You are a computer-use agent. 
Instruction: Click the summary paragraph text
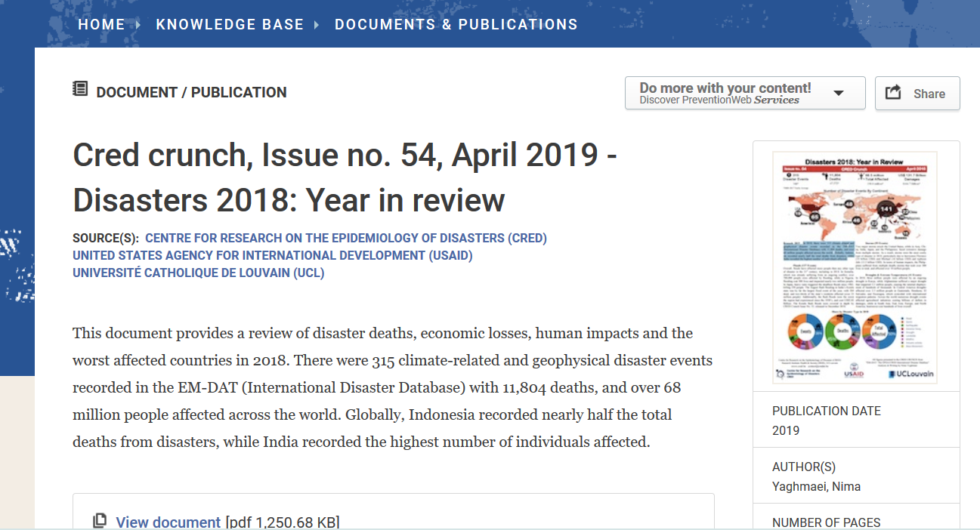pyautogui.click(x=393, y=387)
